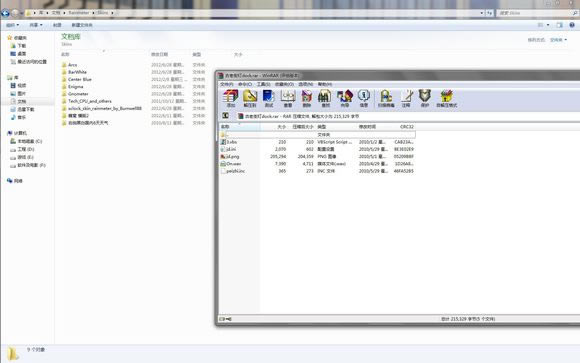The height and width of the screenshot is (363, 580).
Task: Select the Enigma folder in Explorer
Action: click(72, 87)
